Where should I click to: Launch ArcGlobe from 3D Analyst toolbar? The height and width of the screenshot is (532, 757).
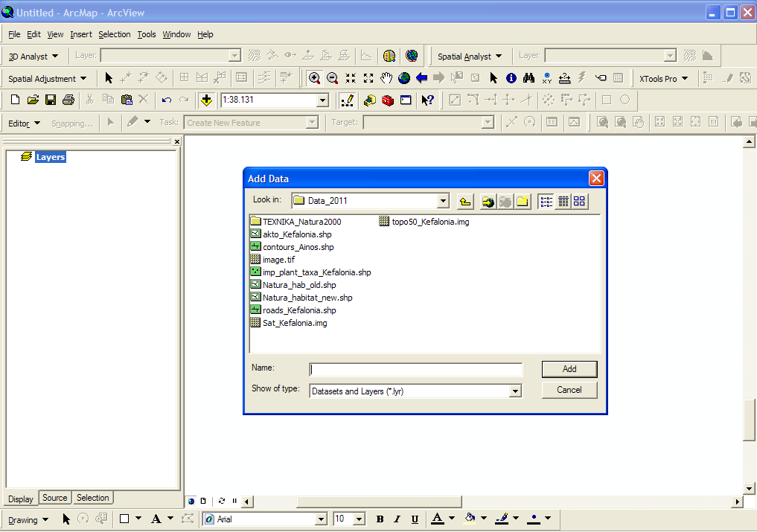coord(412,56)
